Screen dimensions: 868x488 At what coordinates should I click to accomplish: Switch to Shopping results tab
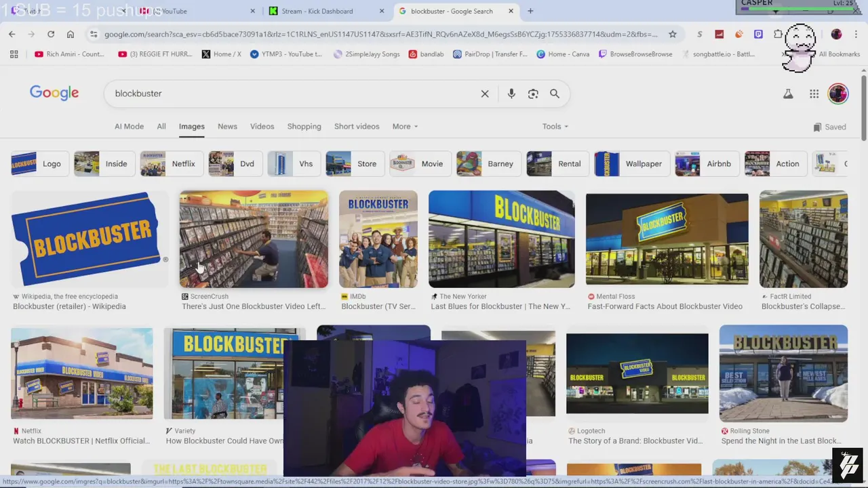point(304,127)
